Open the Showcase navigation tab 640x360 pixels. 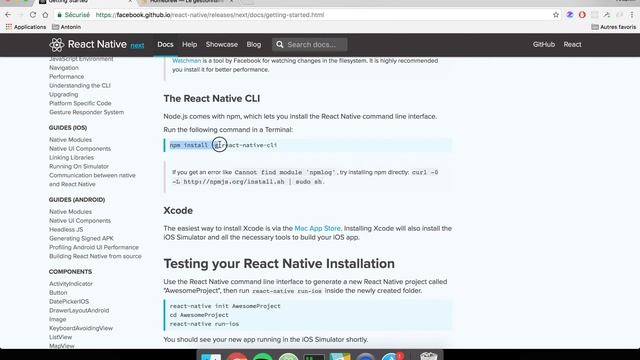click(222, 44)
